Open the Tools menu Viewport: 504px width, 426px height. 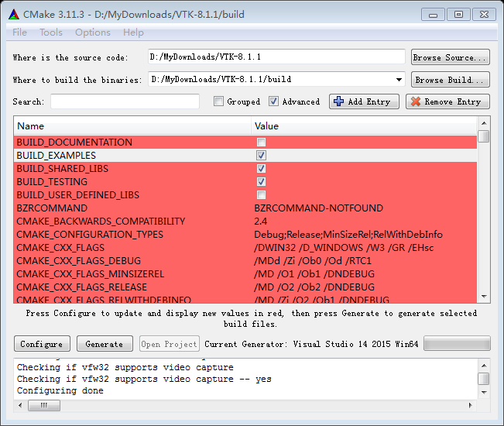point(51,33)
